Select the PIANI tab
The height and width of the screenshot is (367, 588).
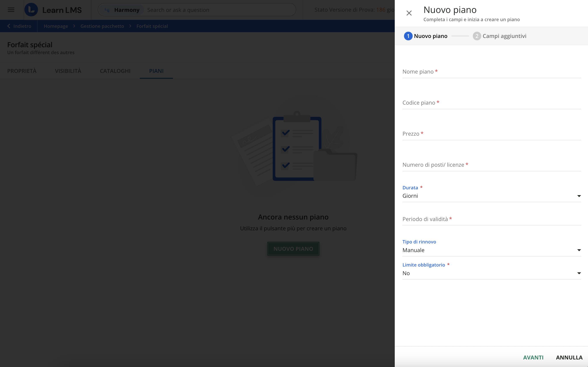tap(156, 71)
